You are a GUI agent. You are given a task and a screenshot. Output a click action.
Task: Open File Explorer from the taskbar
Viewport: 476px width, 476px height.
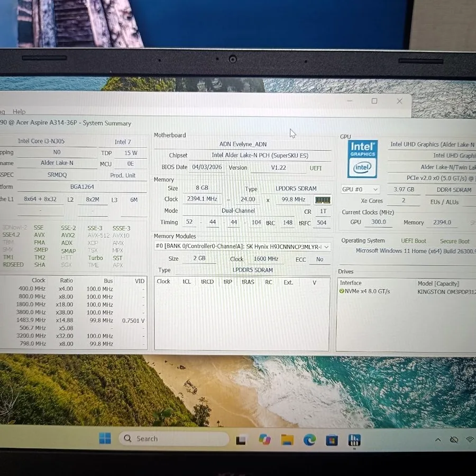(287, 440)
